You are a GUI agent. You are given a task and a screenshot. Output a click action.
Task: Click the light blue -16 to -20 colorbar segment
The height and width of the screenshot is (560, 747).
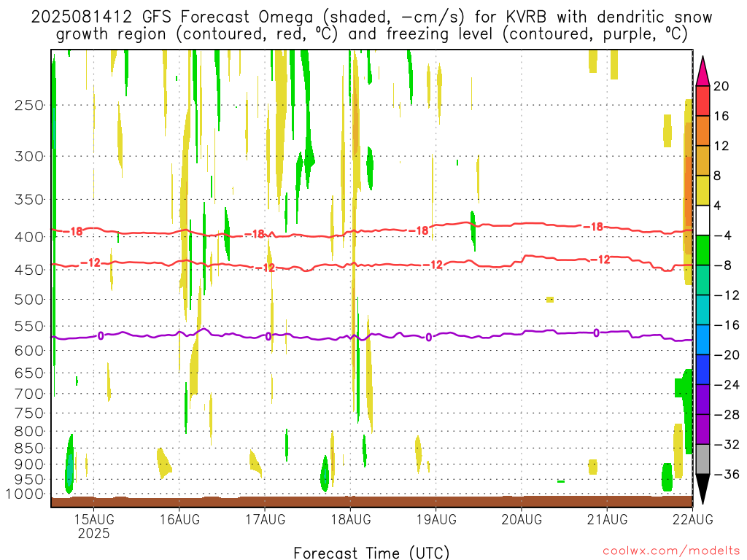[x=703, y=340]
